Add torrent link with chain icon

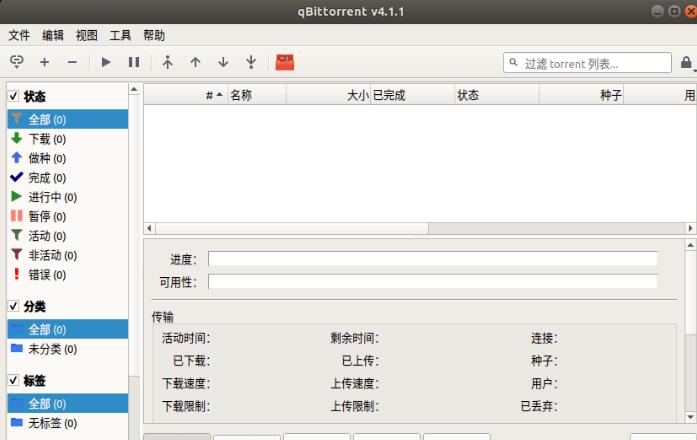(17, 62)
